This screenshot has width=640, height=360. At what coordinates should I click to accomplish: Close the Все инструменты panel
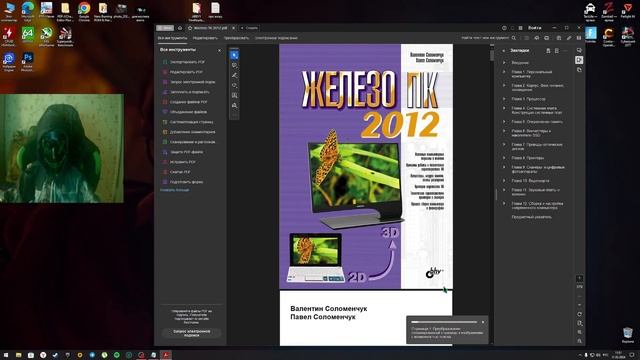pos(219,50)
